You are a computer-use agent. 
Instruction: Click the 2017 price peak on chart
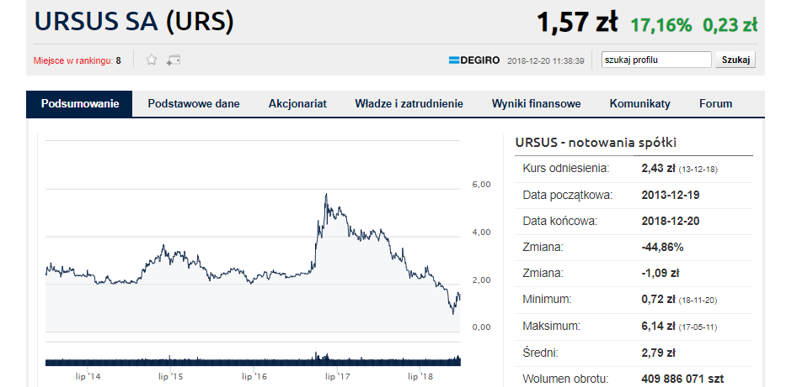click(x=326, y=195)
